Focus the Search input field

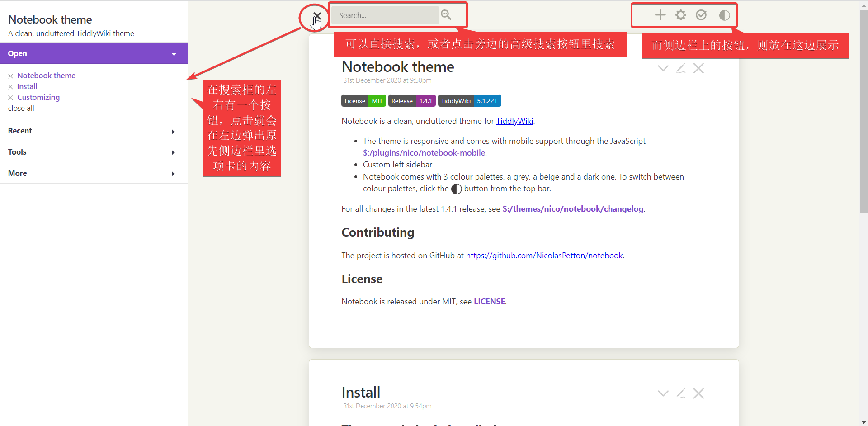coord(385,15)
